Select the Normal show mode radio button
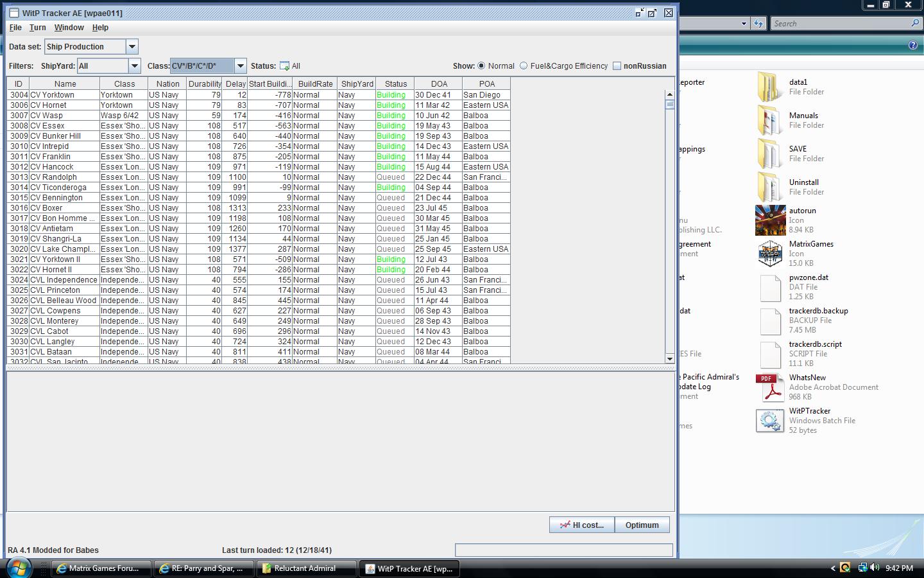 (x=481, y=66)
